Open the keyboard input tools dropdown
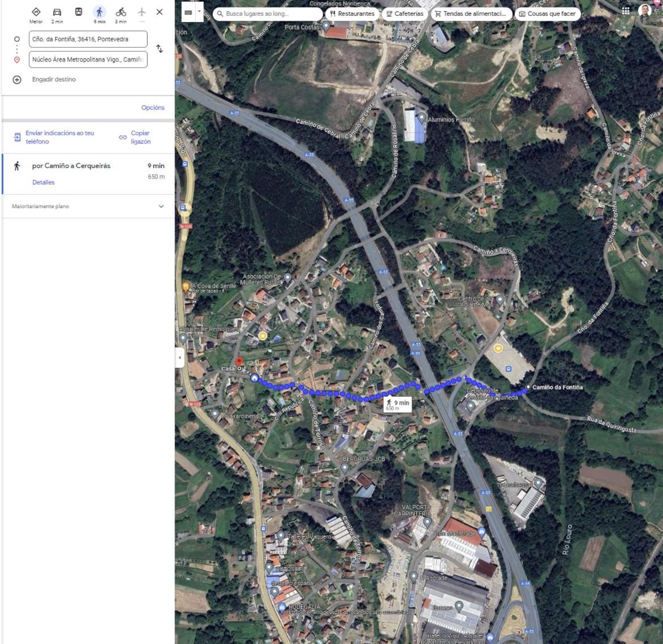 [x=199, y=12]
